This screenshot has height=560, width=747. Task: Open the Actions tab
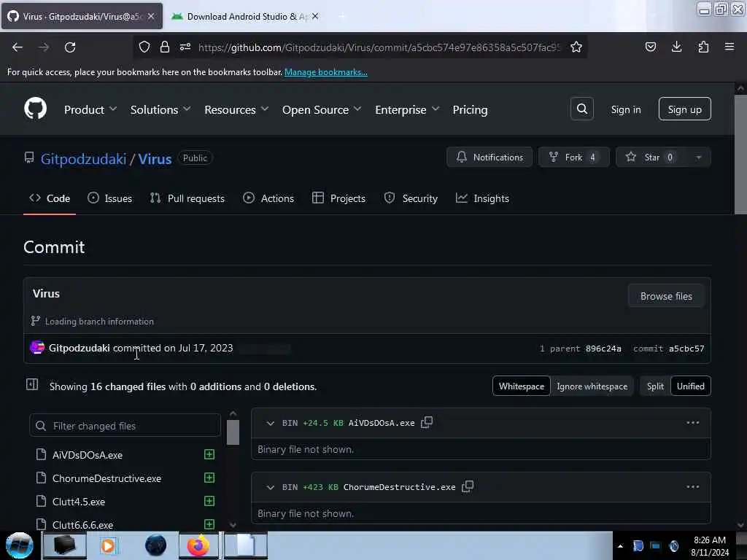tap(268, 198)
